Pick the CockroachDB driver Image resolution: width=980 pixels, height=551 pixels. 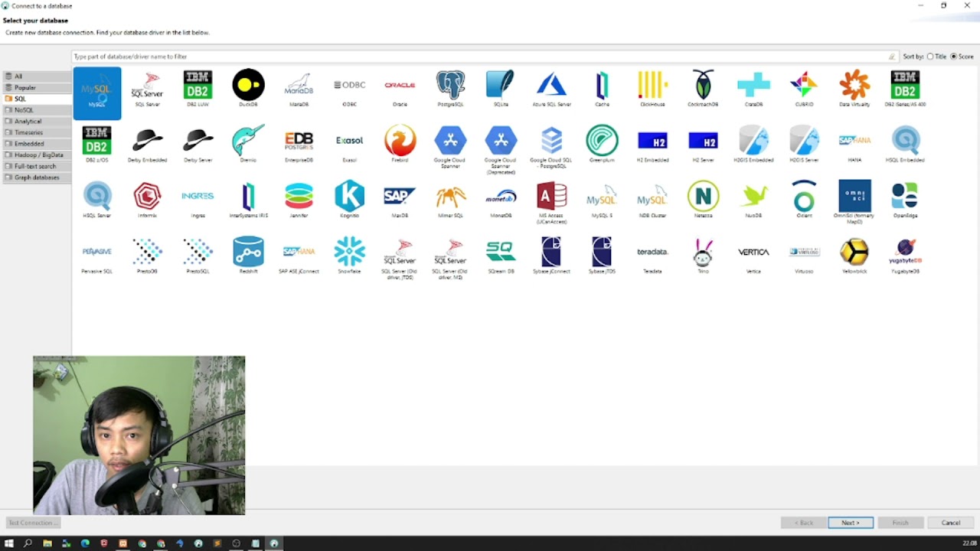(703, 88)
